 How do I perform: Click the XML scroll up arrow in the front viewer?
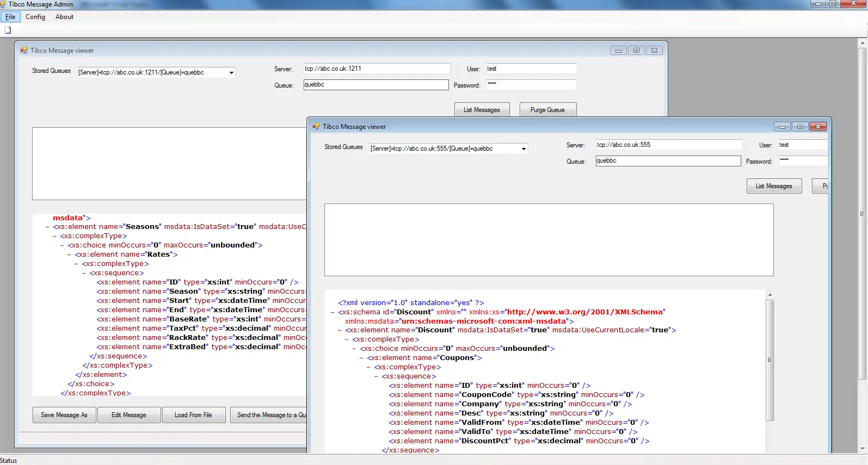coord(769,294)
